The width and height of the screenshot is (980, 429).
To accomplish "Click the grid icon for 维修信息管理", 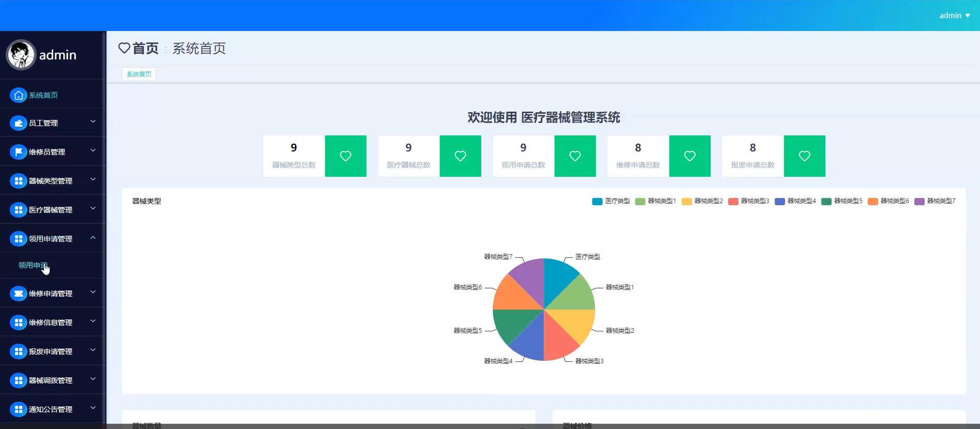I will [18, 323].
